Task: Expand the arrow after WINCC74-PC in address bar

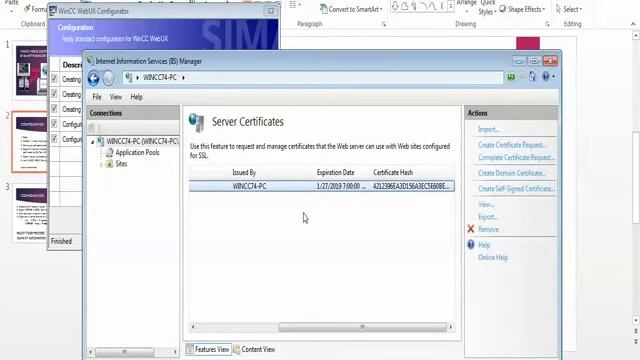Action: pyautogui.click(x=183, y=78)
